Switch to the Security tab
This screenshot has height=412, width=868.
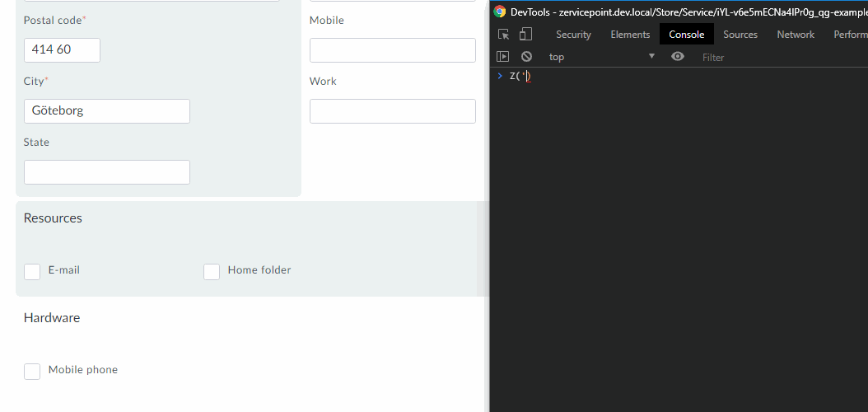(x=573, y=35)
